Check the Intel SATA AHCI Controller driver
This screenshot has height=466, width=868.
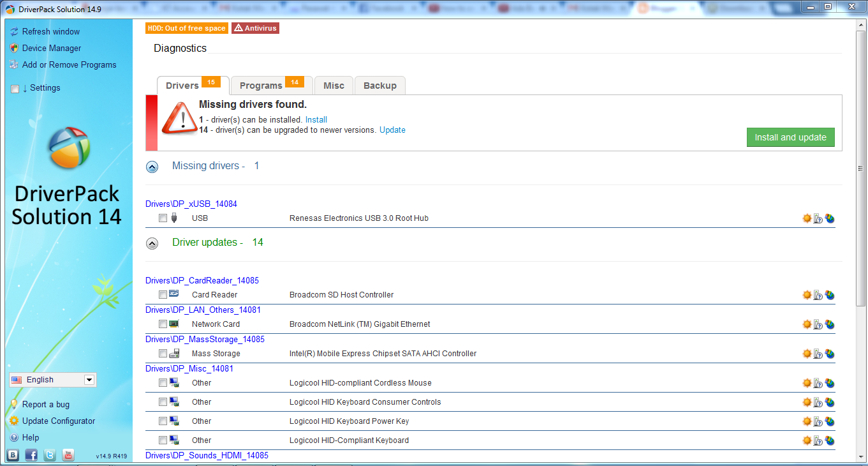(x=163, y=354)
